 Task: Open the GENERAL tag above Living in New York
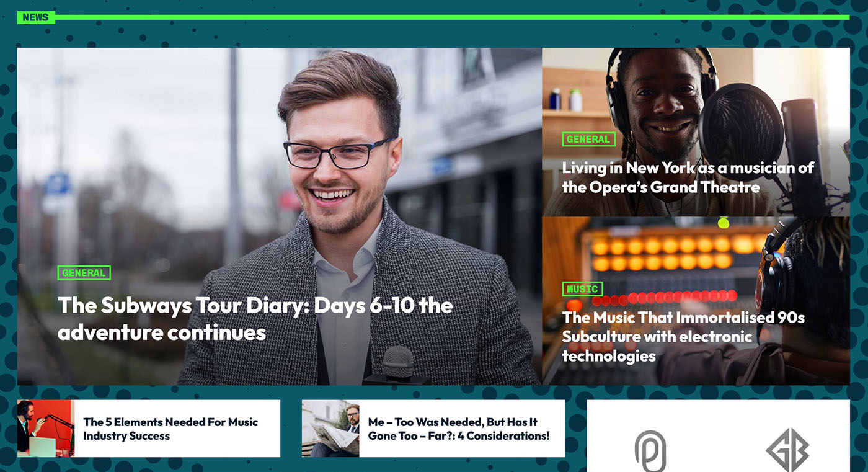point(588,140)
